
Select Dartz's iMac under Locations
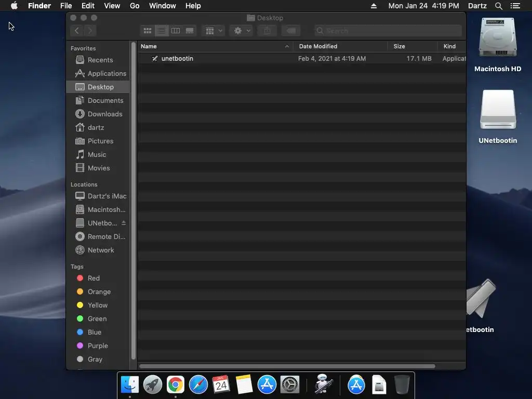pos(98,196)
